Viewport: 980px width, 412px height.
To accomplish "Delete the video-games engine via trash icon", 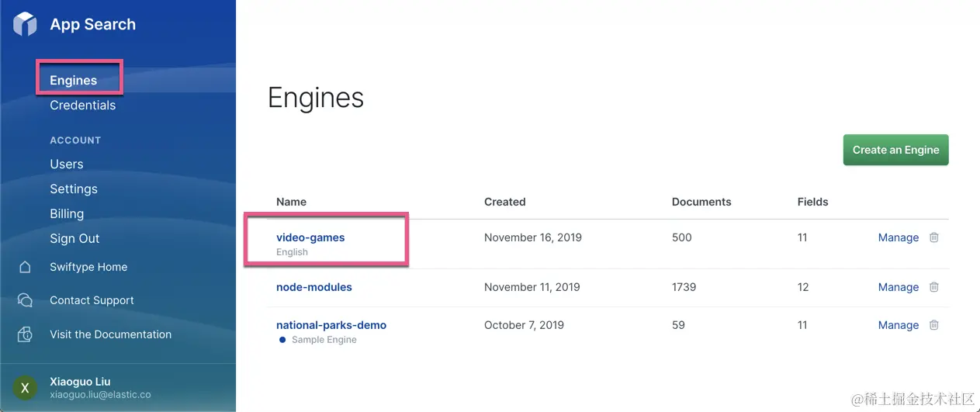I will pyautogui.click(x=934, y=237).
